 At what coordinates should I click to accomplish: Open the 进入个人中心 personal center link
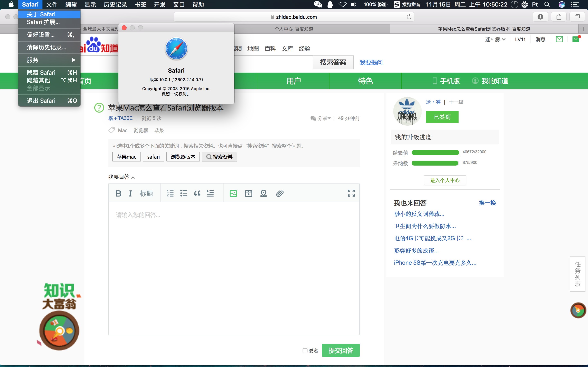(445, 180)
